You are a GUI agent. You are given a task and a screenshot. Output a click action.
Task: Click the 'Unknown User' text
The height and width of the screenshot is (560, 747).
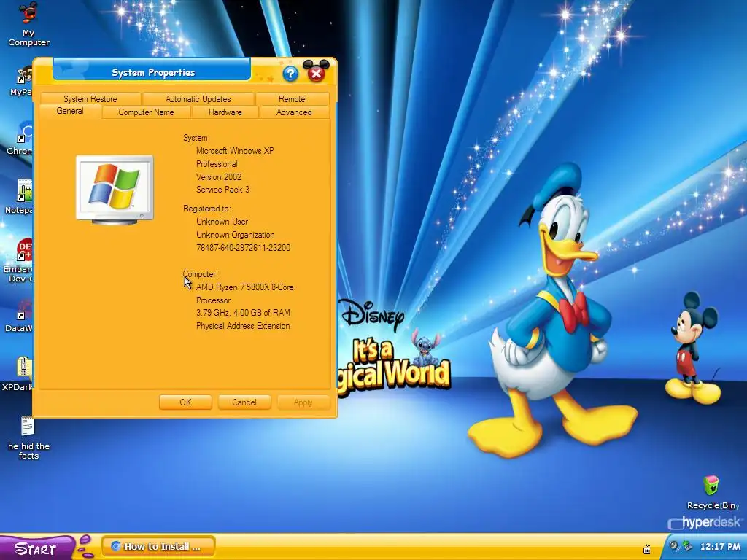(x=222, y=222)
